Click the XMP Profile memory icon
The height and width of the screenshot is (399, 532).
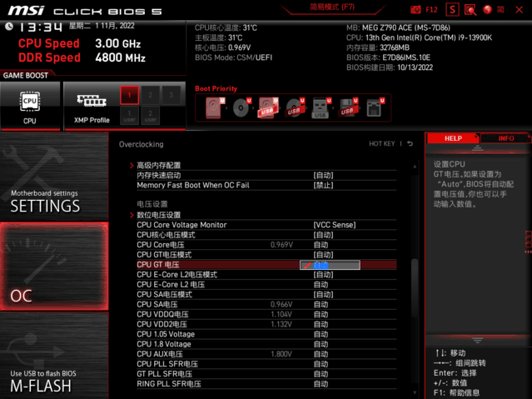87,104
